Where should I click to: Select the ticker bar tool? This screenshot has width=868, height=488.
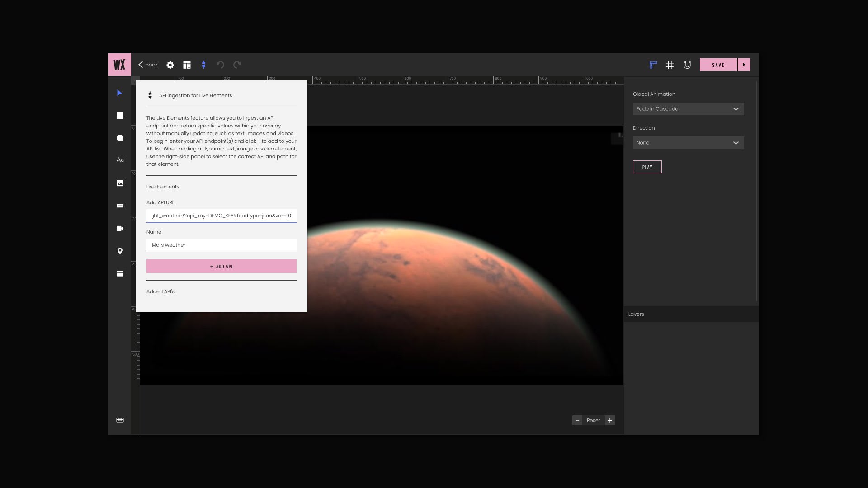pos(120,206)
